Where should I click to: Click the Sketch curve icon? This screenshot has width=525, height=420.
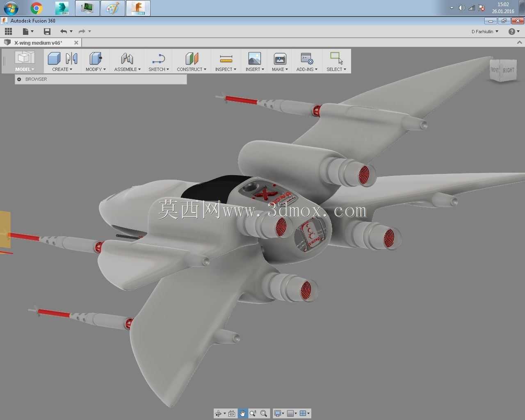[x=158, y=58]
